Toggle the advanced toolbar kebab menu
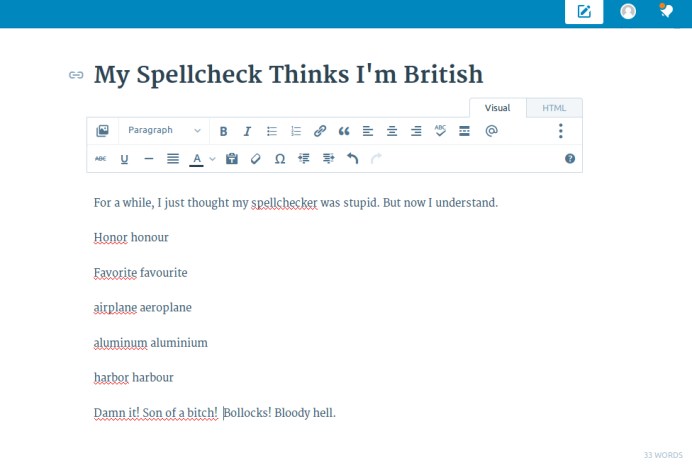Screen dimensions: 692x465 [560, 131]
